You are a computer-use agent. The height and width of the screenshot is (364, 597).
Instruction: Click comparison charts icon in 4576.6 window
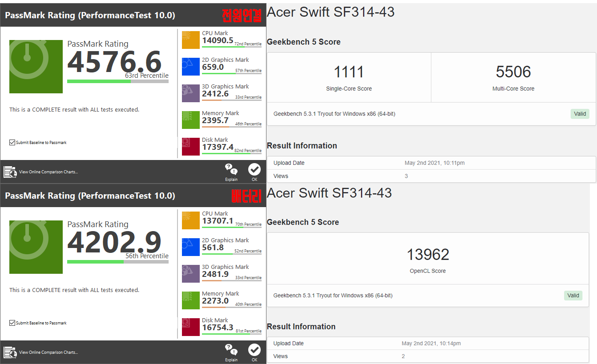tap(10, 172)
